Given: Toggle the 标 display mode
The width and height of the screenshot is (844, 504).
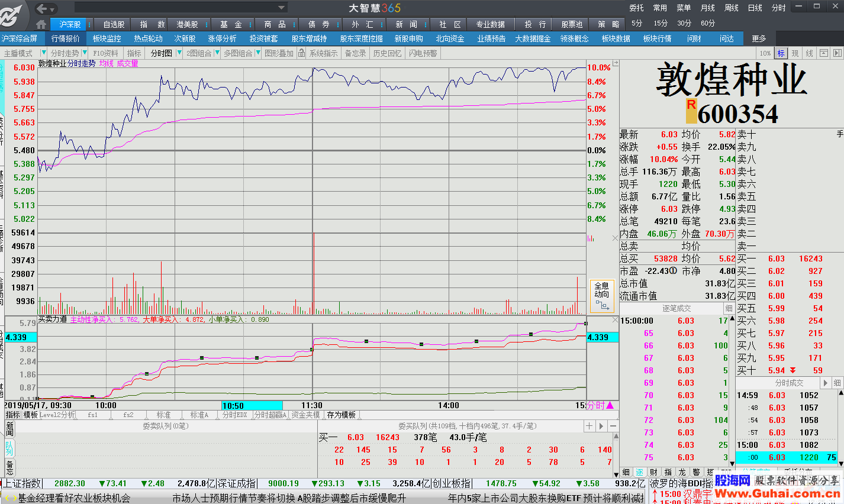Looking at the screenshot, I should (x=781, y=53).
